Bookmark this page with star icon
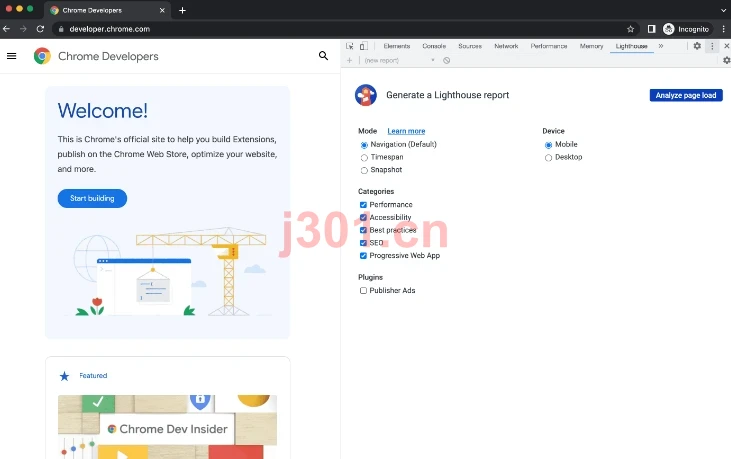The height and width of the screenshot is (459, 731). point(630,29)
